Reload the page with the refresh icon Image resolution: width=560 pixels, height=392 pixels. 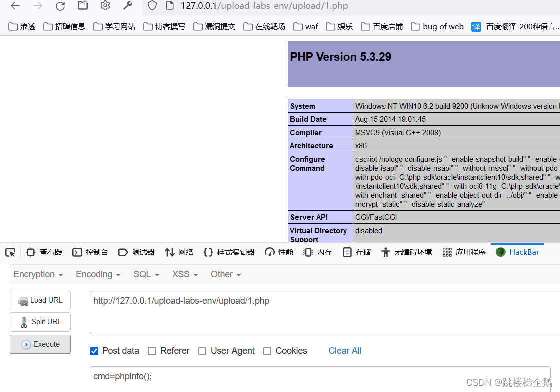point(60,6)
